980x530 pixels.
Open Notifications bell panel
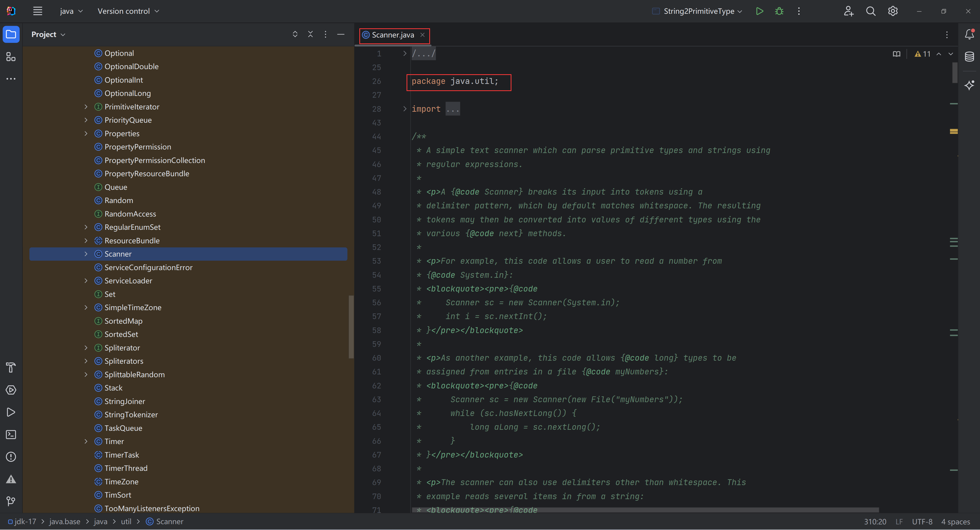coord(969,35)
